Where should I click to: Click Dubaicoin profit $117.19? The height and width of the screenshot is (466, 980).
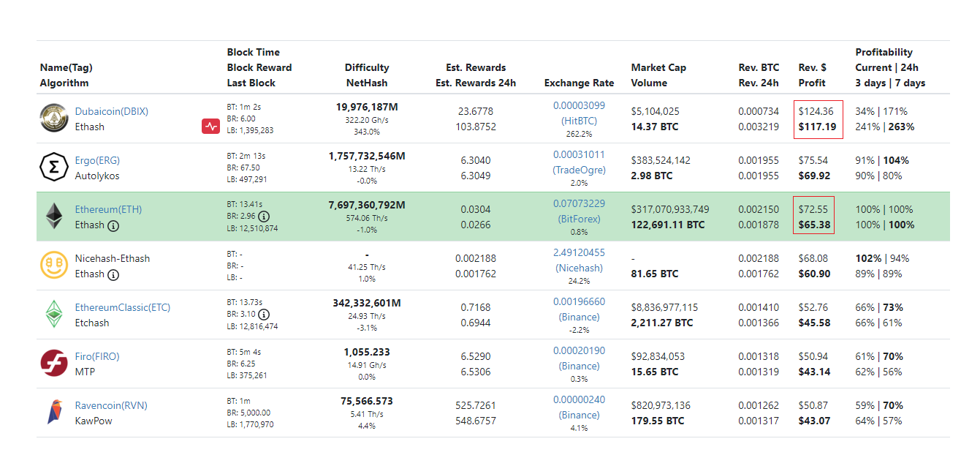coord(816,127)
